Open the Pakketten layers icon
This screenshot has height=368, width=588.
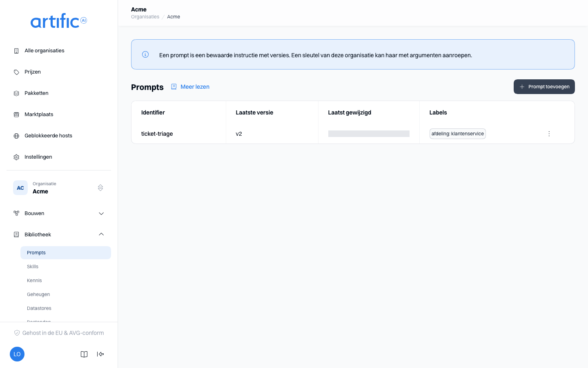16,93
